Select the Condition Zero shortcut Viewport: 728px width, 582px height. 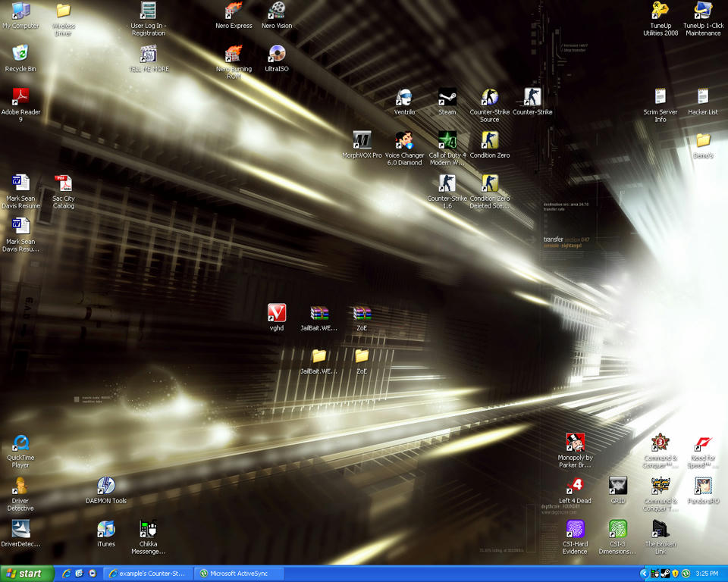[490, 145]
